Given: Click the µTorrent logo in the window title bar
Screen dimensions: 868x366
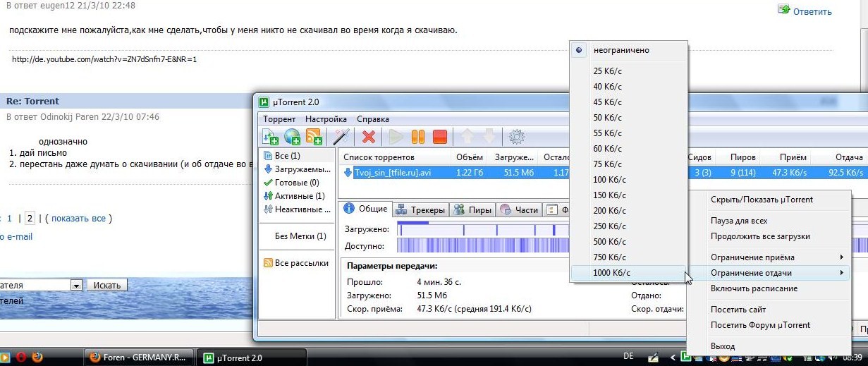Looking at the screenshot, I should point(264,102).
